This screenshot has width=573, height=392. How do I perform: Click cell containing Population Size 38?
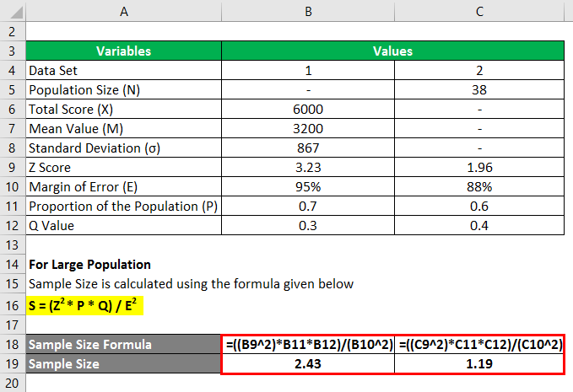pyautogui.click(x=479, y=91)
